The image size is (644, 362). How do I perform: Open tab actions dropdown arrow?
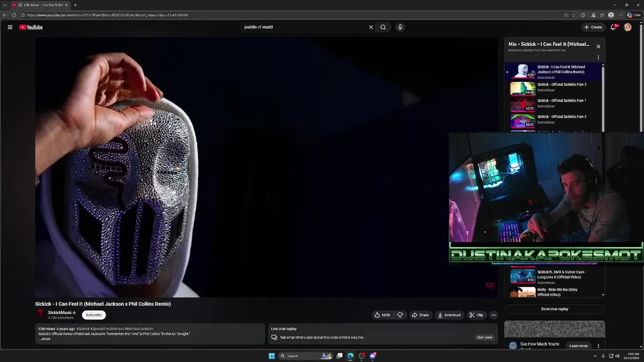(x=5, y=5)
